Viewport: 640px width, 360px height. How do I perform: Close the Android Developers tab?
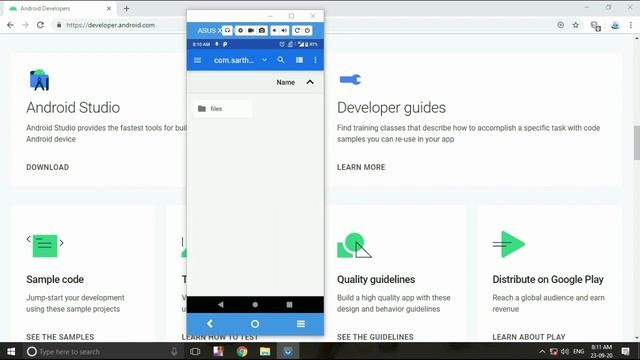pyautogui.click(x=109, y=8)
